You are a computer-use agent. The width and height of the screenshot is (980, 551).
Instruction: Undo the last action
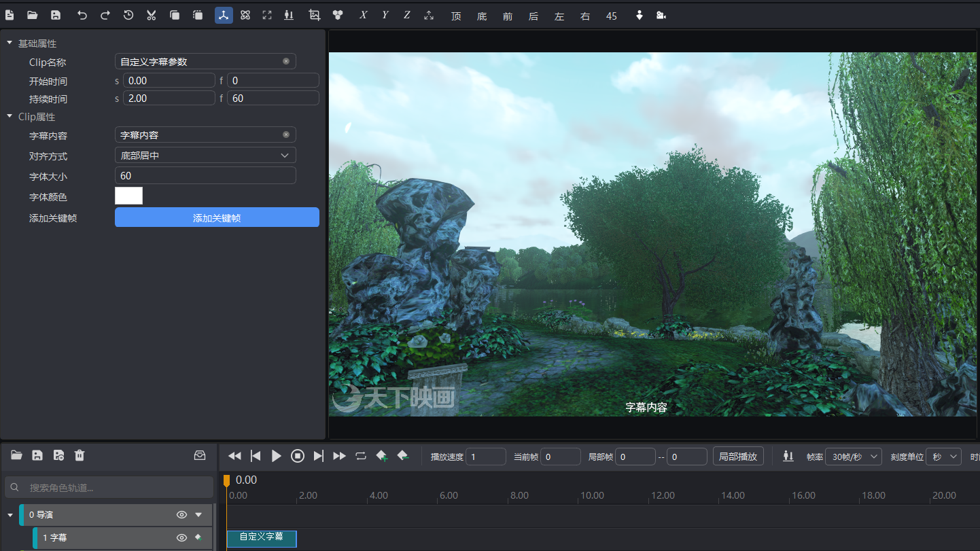82,15
